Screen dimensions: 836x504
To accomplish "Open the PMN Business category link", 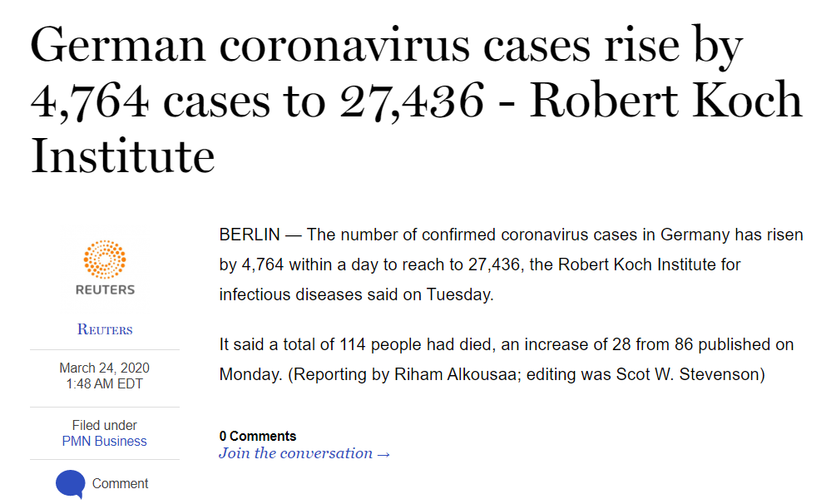I will pyautogui.click(x=105, y=442).
